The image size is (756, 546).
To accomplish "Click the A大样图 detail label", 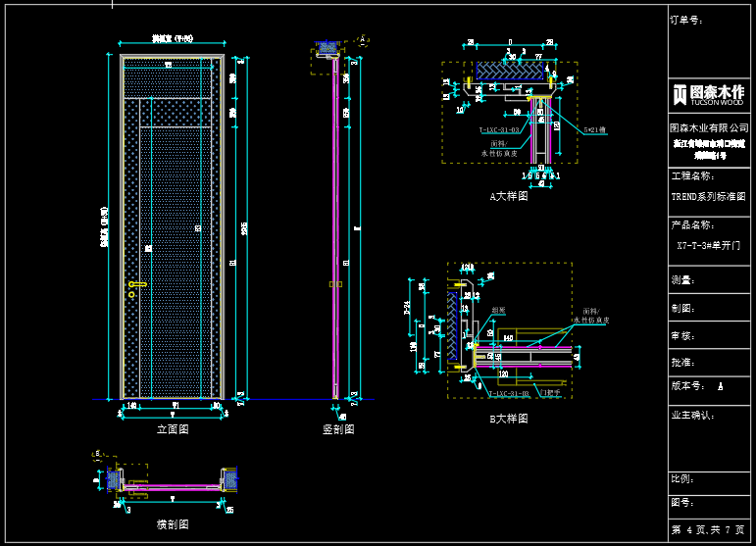I will [x=509, y=196].
